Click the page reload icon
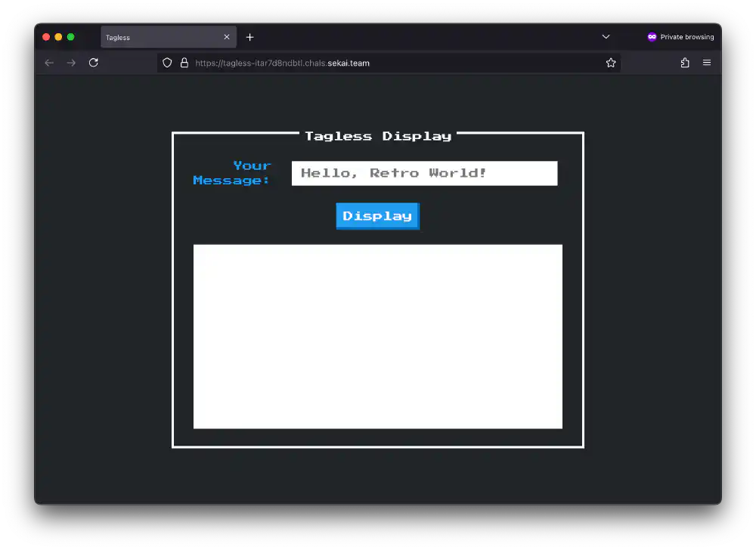Viewport: 756px width, 550px height. coord(93,63)
